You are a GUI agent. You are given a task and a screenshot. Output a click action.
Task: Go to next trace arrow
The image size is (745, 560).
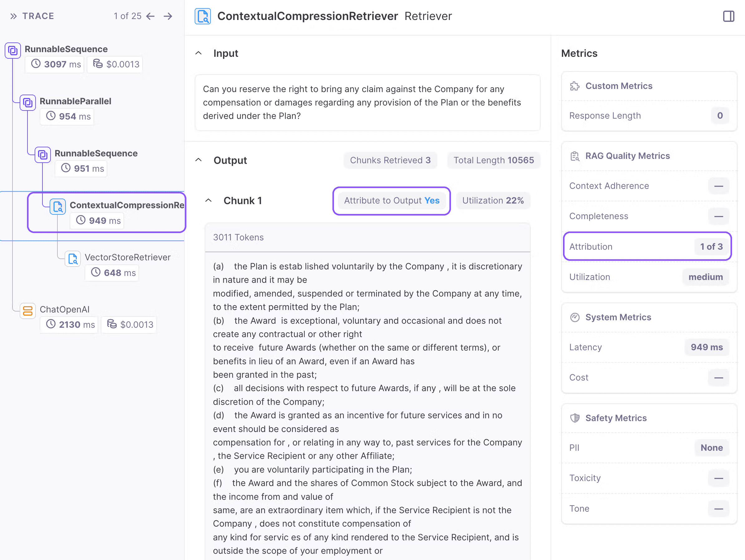pos(168,16)
